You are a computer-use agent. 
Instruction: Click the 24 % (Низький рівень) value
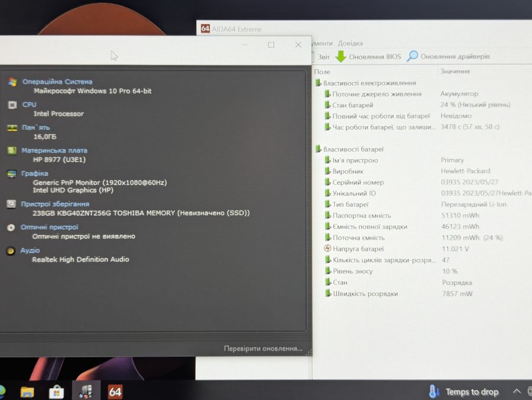pos(475,105)
